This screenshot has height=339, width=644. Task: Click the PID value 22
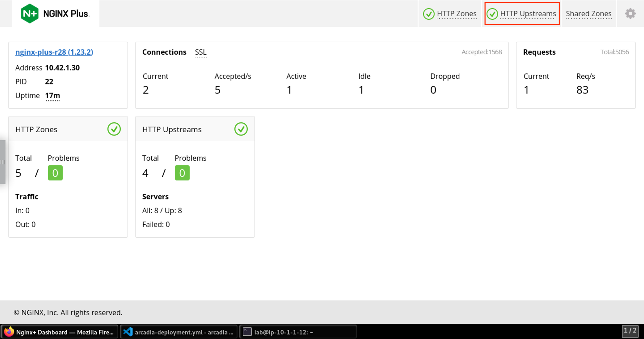(49, 82)
